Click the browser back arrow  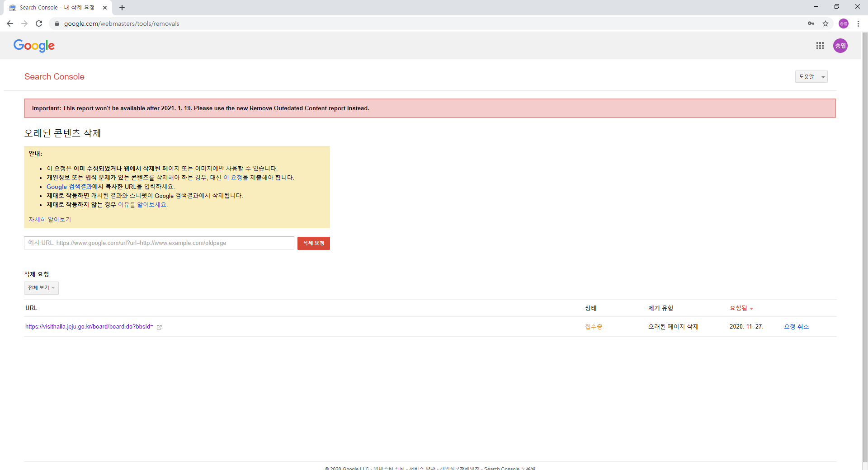click(x=10, y=23)
